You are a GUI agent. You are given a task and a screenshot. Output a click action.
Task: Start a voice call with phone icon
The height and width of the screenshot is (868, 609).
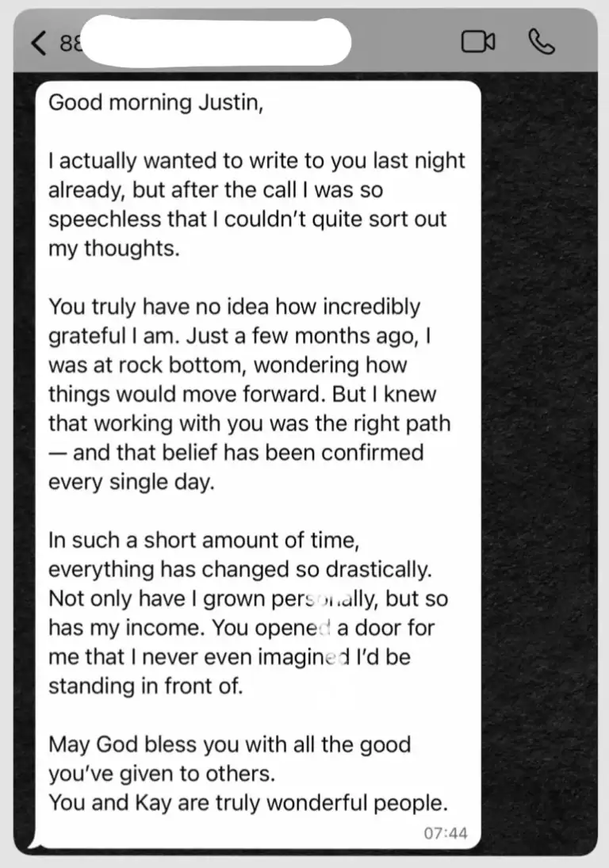pos(542,42)
